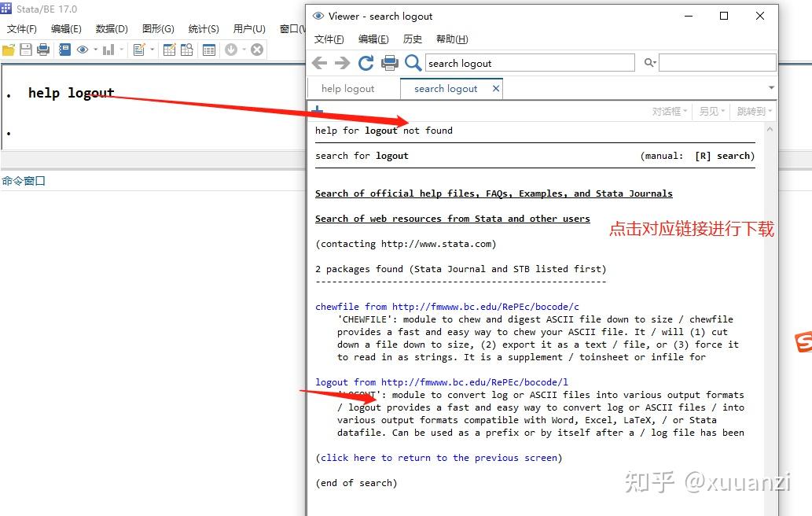The height and width of the screenshot is (516, 812).
Task: Open the Log using the notebook icon
Action: point(66,49)
